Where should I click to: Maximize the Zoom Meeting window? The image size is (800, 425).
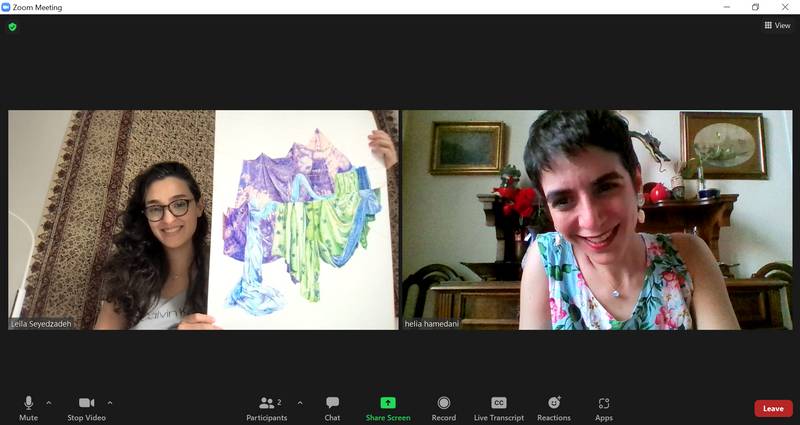coord(756,7)
